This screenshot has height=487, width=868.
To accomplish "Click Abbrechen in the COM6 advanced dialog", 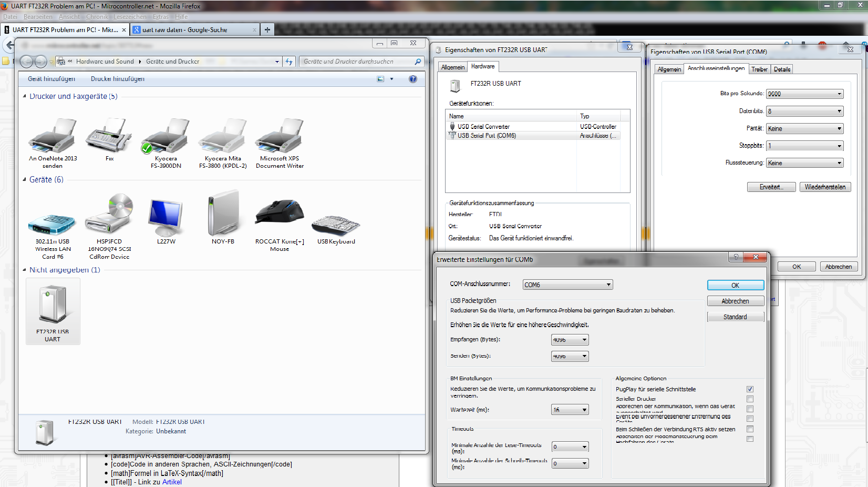I will (735, 301).
